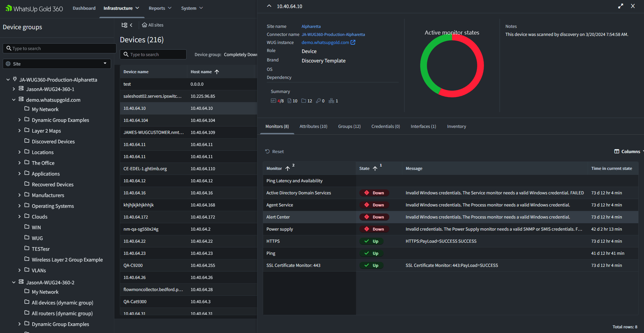644x333 pixels.
Task: Click the Down badge for Agent Service
Action: (374, 205)
